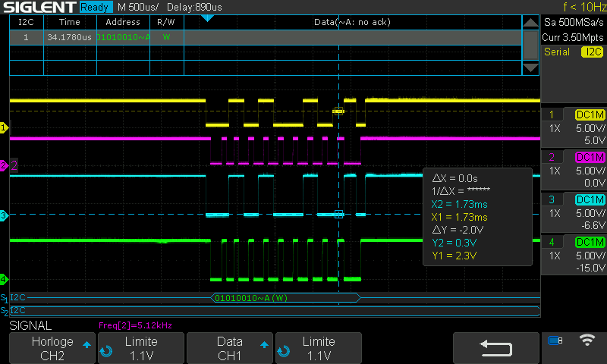Click the yellow I2C serial badge
Screen dimensions: 607x364
click(593, 52)
